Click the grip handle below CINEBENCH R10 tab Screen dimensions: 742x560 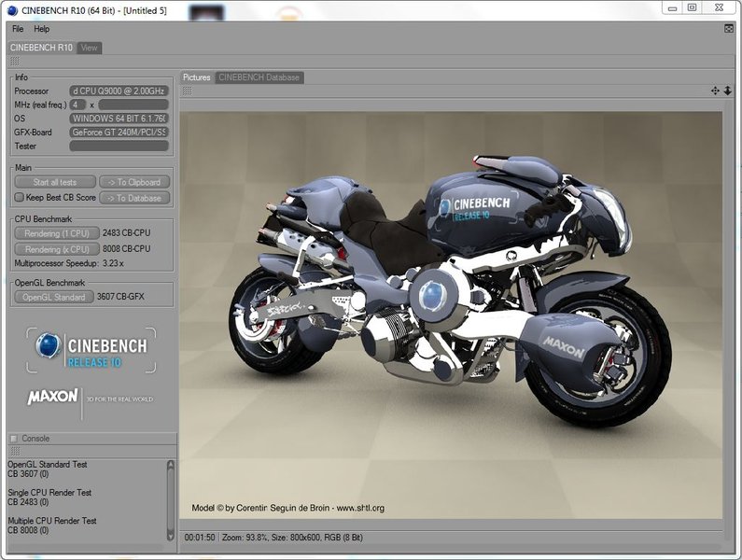(15, 61)
